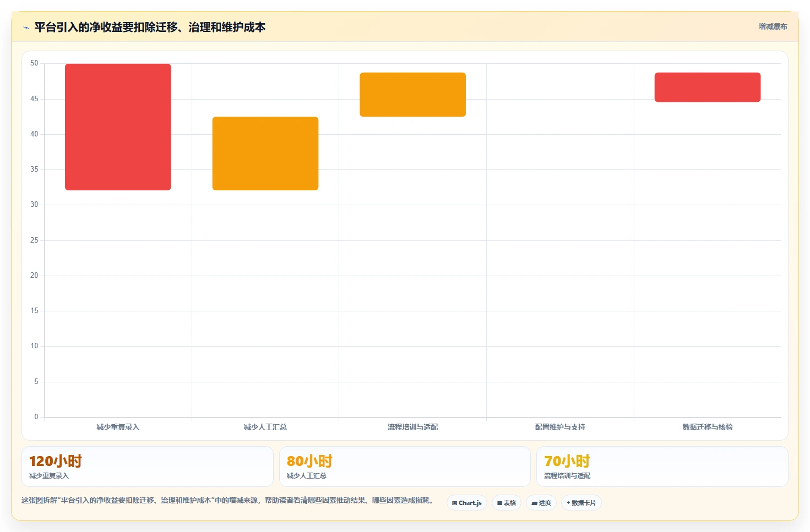This screenshot has height=532, width=810.
Task: Click the orange 流程培训与适配 bar
Action: pyautogui.click(x=412, y=95)
